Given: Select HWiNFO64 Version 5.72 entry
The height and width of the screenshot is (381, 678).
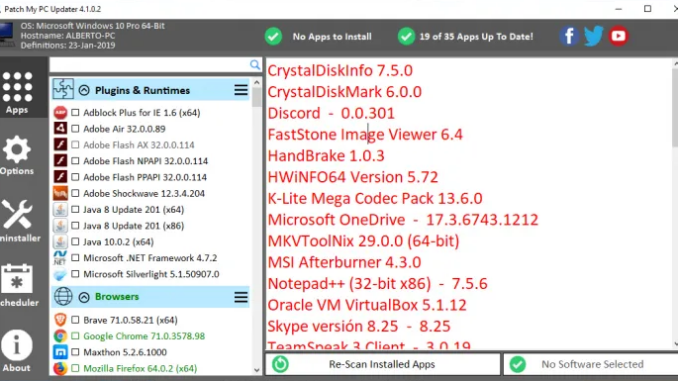Looking at the screenshot, I should pyautogui.click(x=353, y=177).
